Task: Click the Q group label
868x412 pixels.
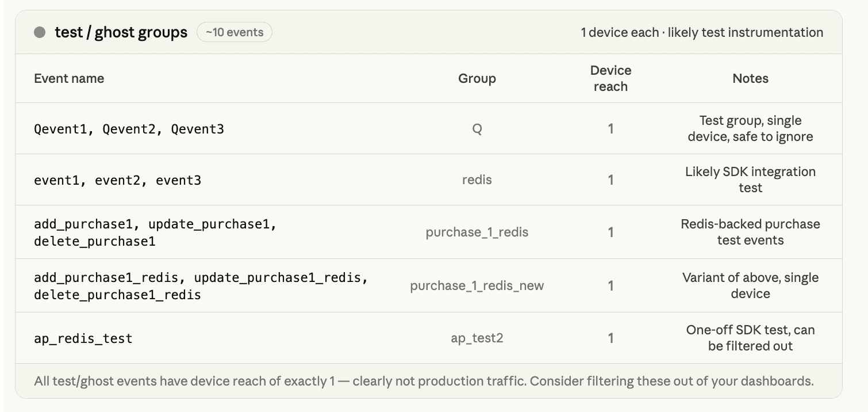Action: [x=477, y=129]
